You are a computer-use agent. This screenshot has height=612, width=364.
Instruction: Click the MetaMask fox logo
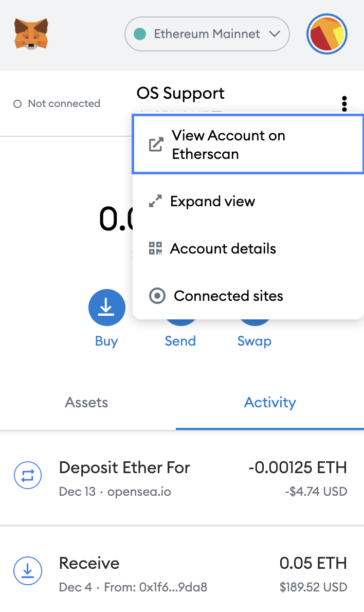coord(31,34)
